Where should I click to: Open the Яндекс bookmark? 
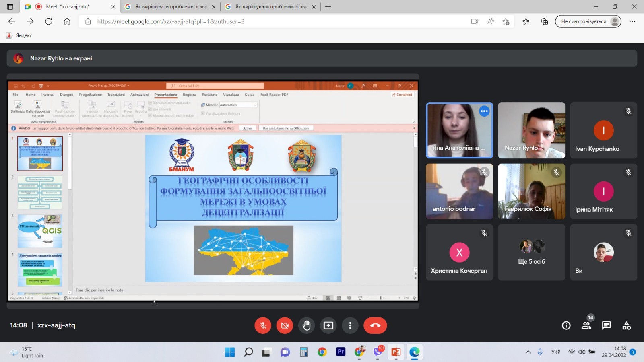19,35
